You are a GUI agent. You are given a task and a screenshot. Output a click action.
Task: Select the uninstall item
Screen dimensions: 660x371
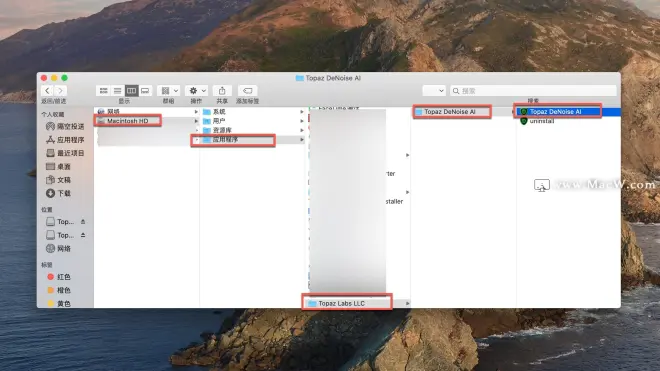click(x=542, y=121)
